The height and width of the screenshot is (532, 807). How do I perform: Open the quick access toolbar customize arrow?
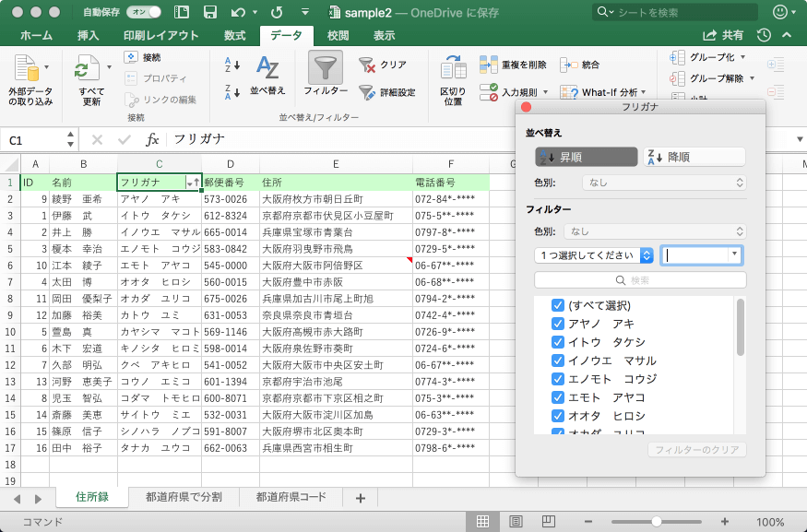coord(304,12)
